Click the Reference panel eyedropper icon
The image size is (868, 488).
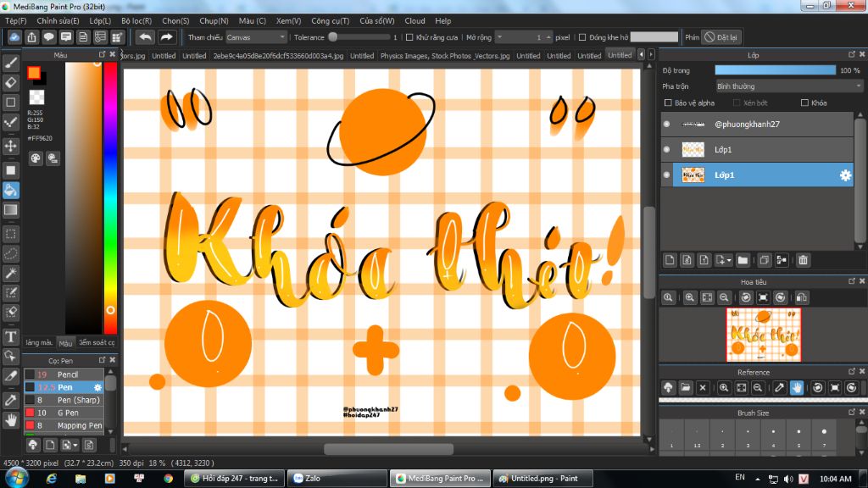780,388
